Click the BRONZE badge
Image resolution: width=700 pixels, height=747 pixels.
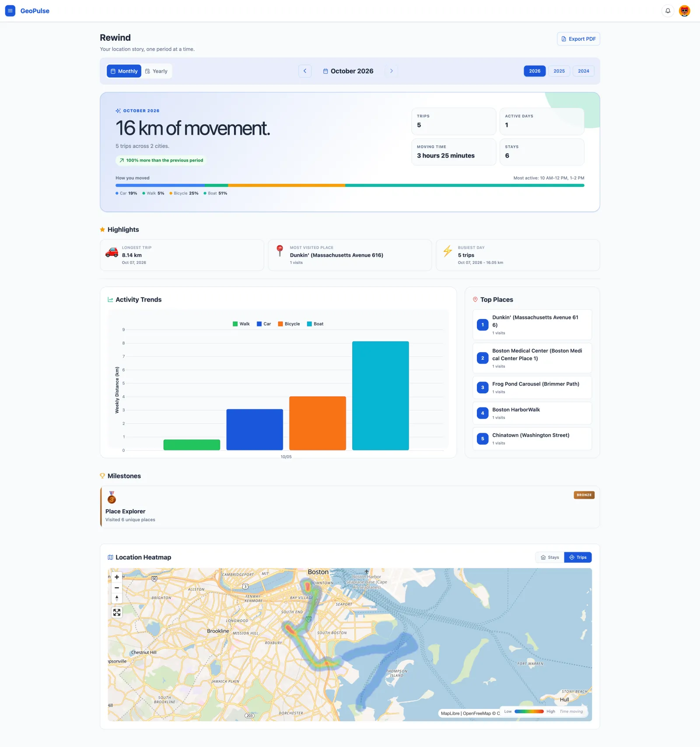pyautogui.click(x=584, y=495)
